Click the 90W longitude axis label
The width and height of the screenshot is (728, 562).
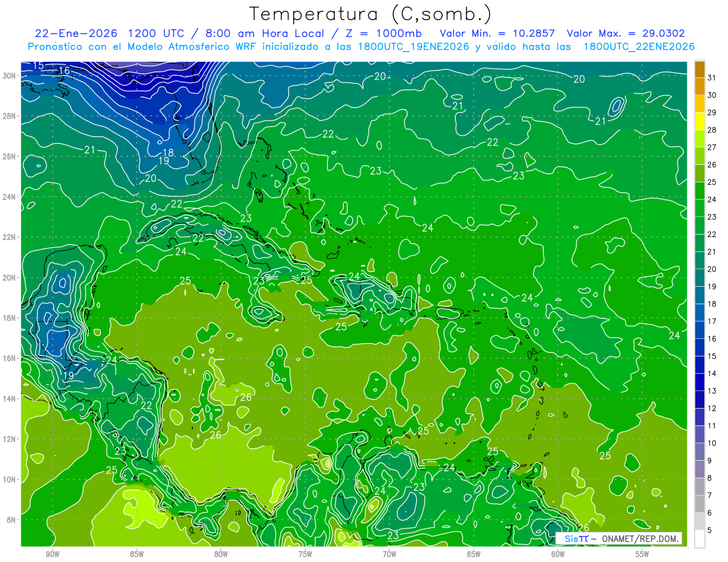[52, 554]
